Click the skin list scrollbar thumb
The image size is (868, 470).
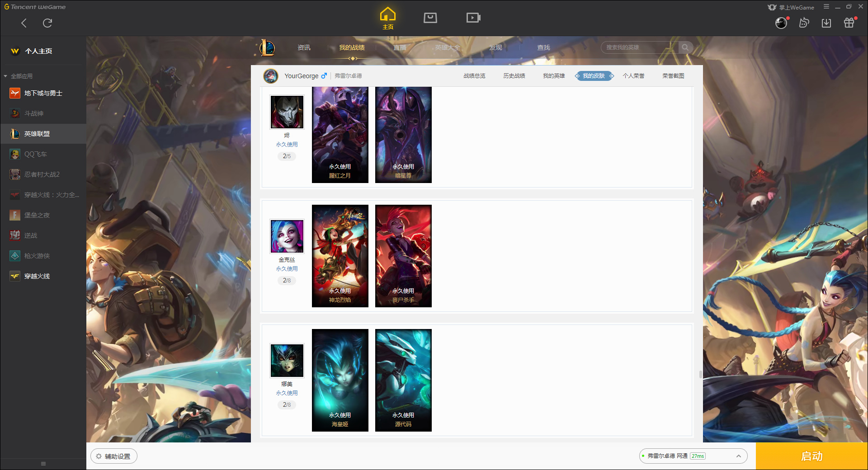(x=700, y=374)
